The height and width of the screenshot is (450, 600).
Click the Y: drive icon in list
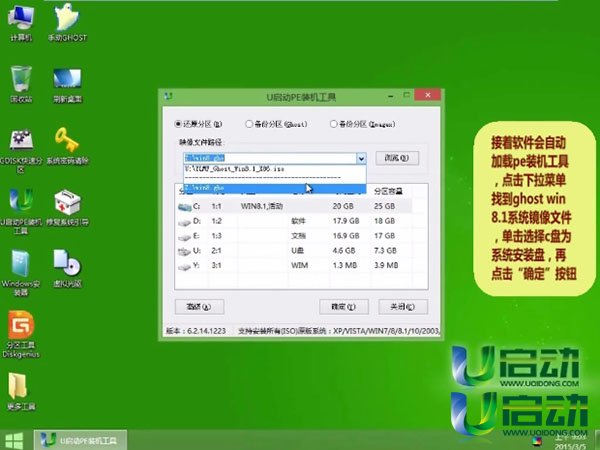[x=184, y=267]
